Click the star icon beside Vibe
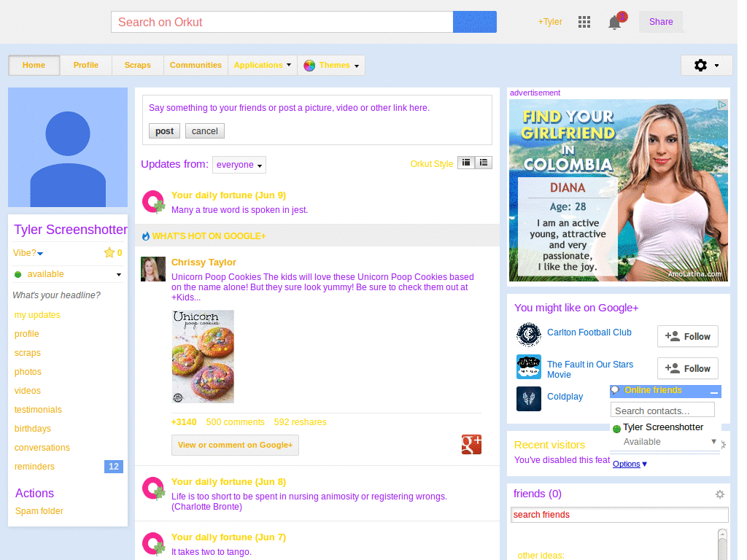The height and width of the screenshot is (560, 747). tap(109, 253)
